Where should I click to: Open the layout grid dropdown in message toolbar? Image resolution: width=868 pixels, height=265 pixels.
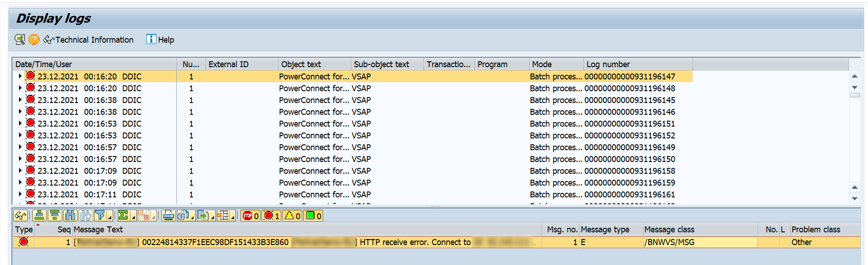tap(233, 218)
